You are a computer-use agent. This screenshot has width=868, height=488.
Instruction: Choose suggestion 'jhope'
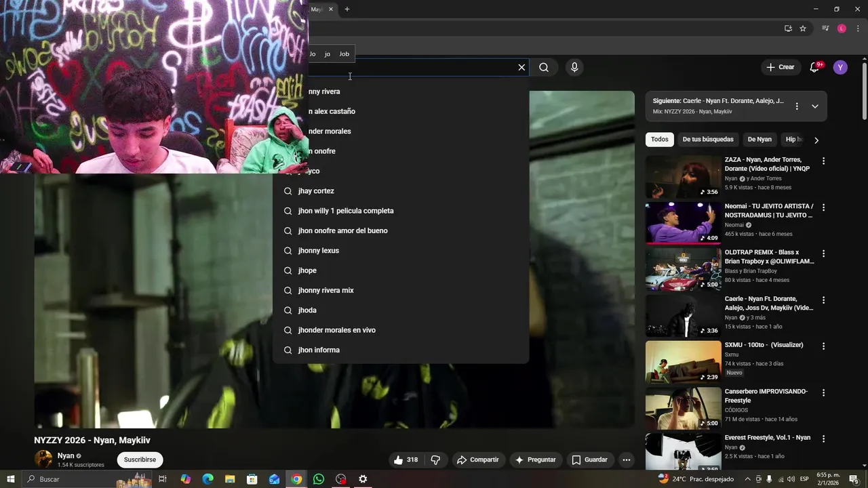400,270
